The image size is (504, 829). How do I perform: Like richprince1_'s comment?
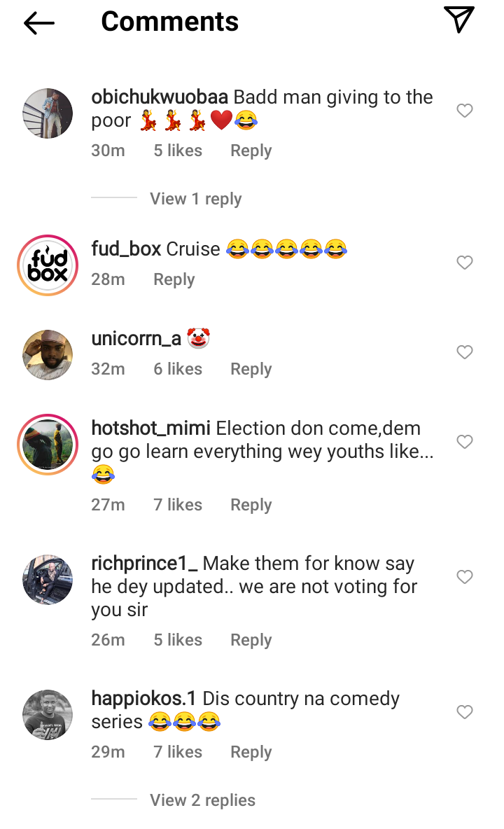(465, 577)
